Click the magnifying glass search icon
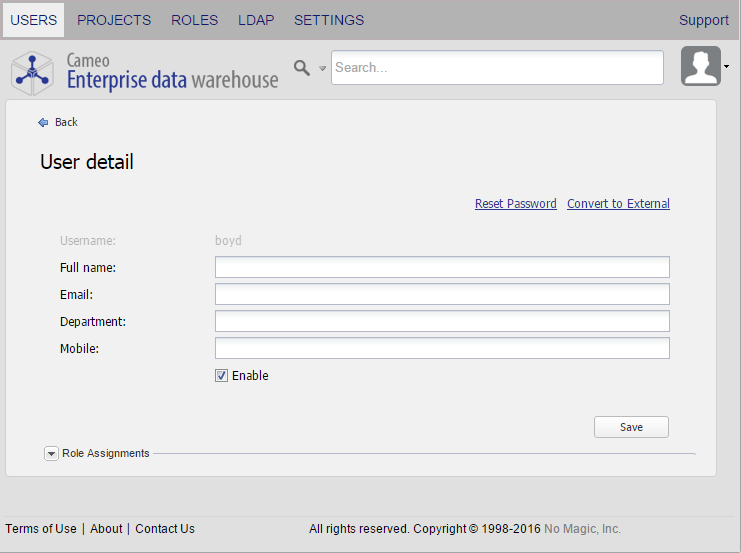The height and width of the screenshot is (553, 741). point(302,67)
